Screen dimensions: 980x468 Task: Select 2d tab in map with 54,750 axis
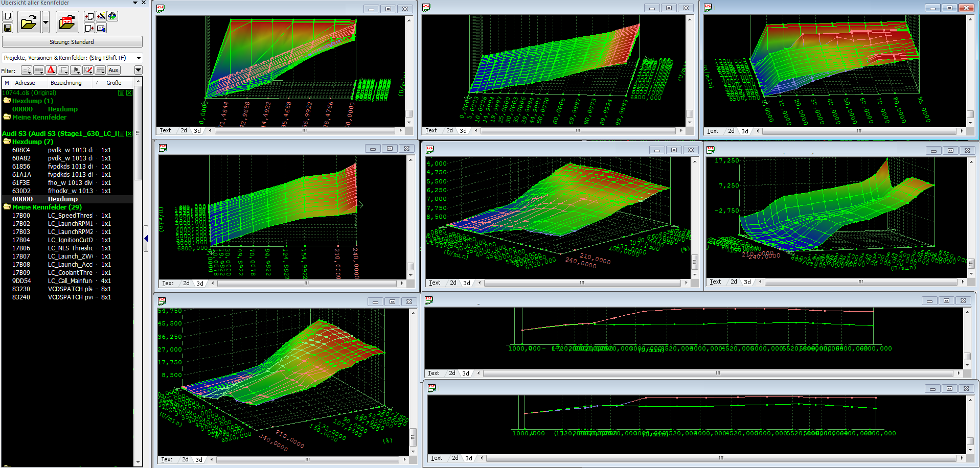185,460
